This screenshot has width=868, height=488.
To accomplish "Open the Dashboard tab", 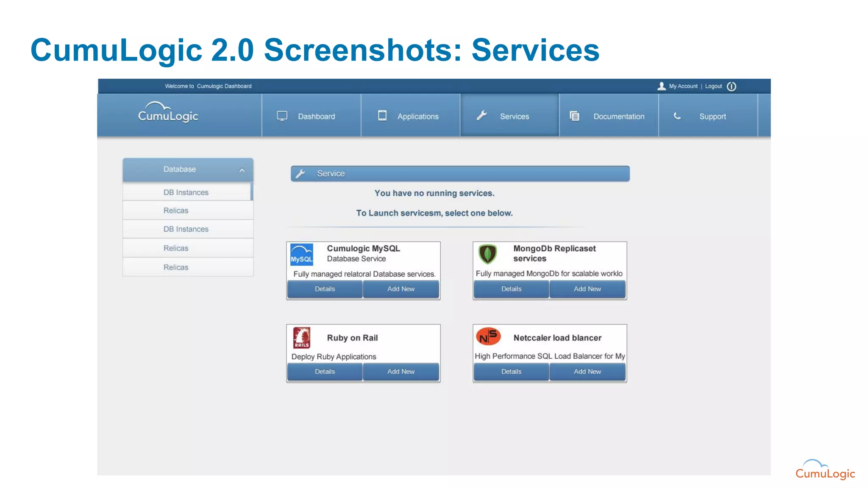I will (311, 116).
